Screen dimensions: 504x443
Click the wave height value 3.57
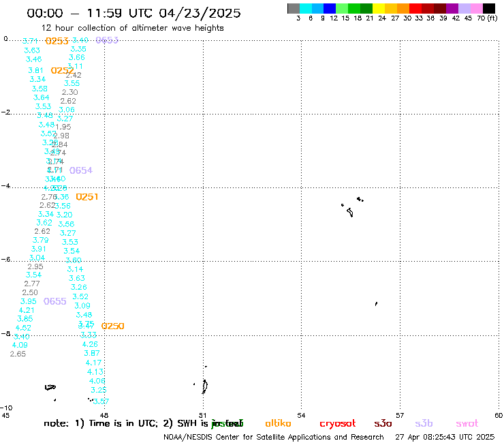point(101,401)
